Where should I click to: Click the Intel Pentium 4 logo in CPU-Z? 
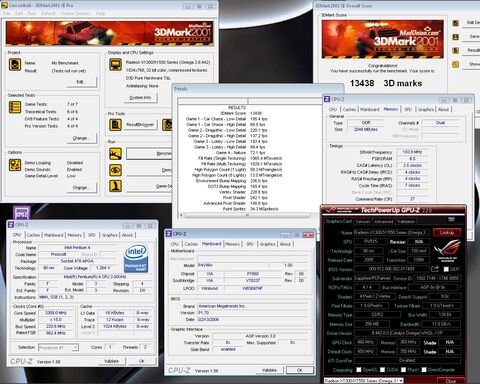pyautogui.click(x=136, y=258)
